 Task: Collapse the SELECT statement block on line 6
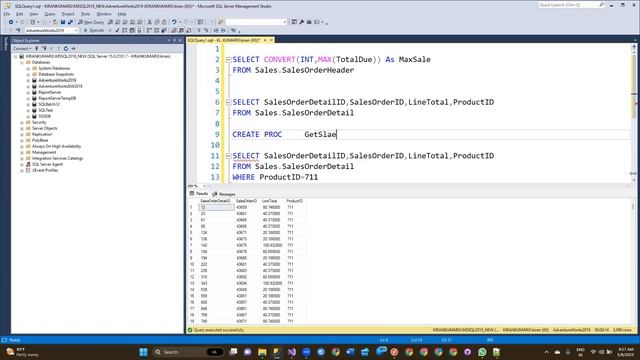pyautogui.click(x=229, y=102)
